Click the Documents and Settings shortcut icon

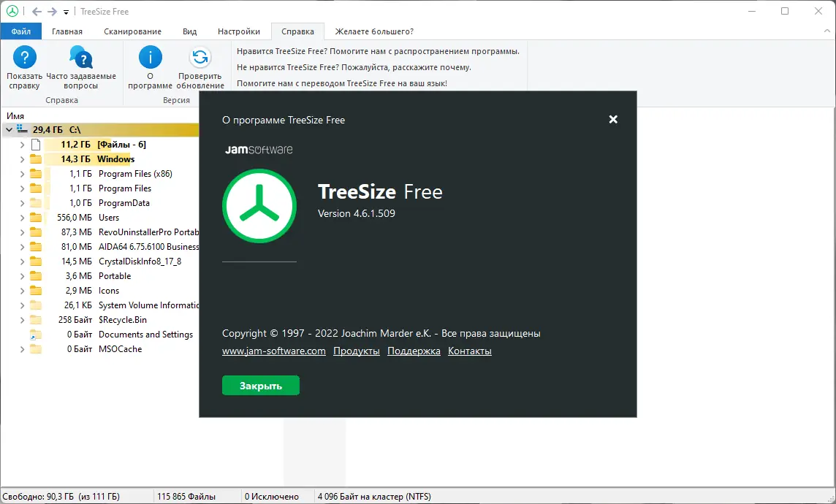pos(36,335)
